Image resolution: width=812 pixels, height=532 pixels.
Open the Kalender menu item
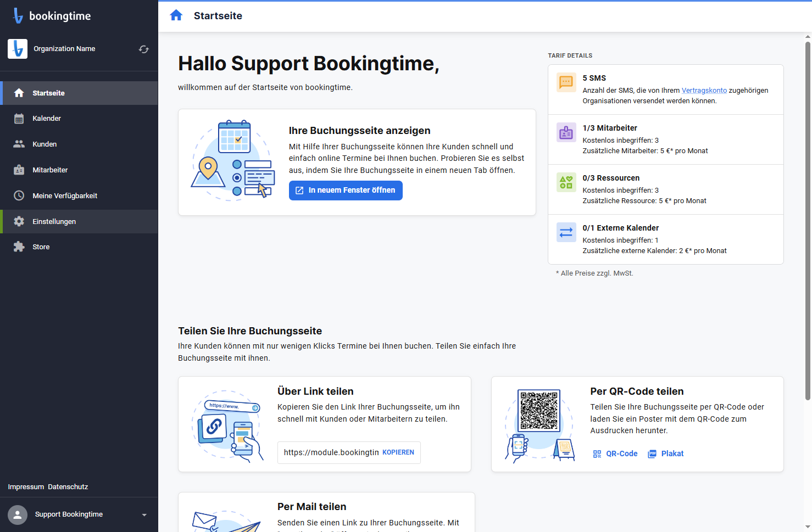coord(79,119)
